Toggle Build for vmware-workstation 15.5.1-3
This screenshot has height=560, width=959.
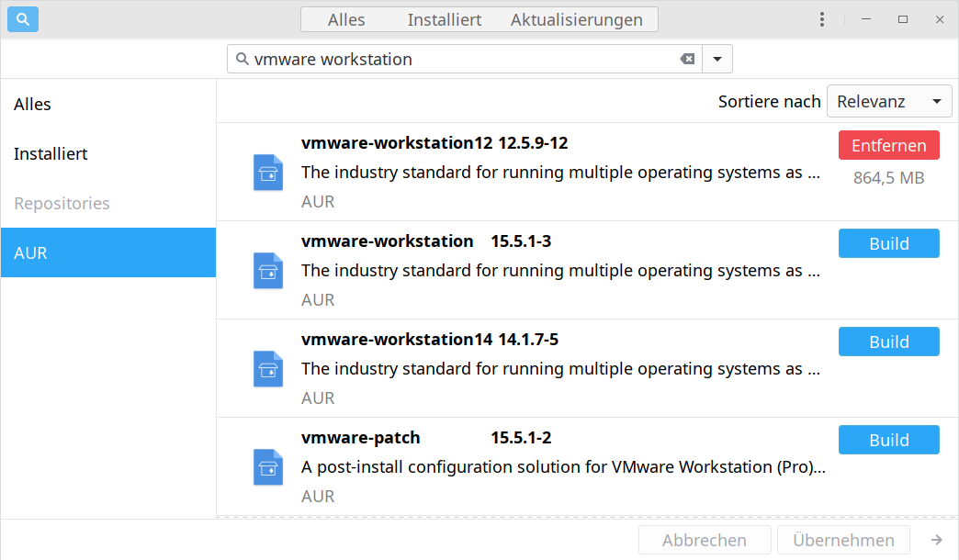click(888, 243)
